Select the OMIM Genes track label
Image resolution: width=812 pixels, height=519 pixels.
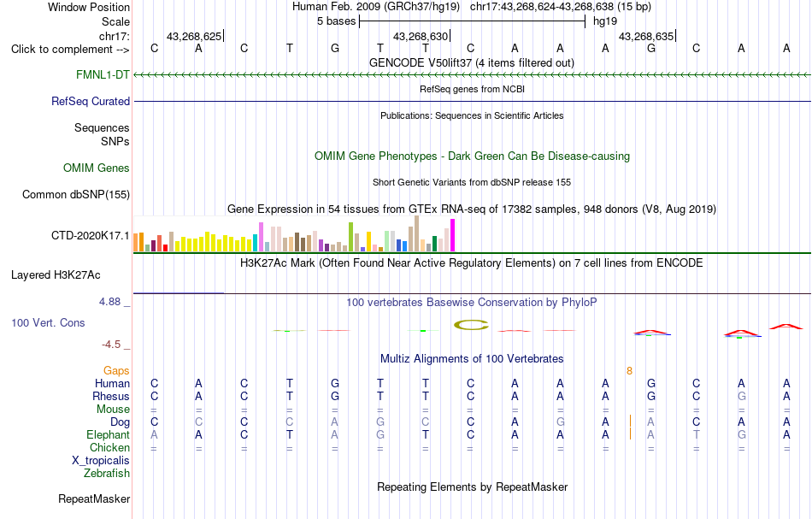point(97,168)
